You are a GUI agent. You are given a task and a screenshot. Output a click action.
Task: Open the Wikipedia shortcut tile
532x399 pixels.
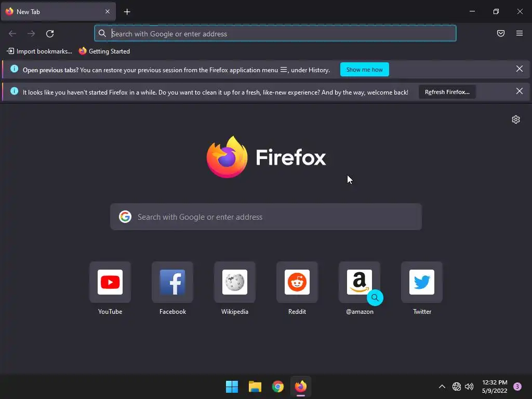235,282
